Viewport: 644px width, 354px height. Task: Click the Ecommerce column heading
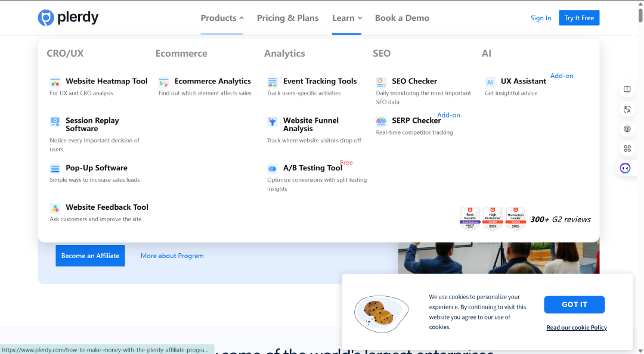click(181, 54)
